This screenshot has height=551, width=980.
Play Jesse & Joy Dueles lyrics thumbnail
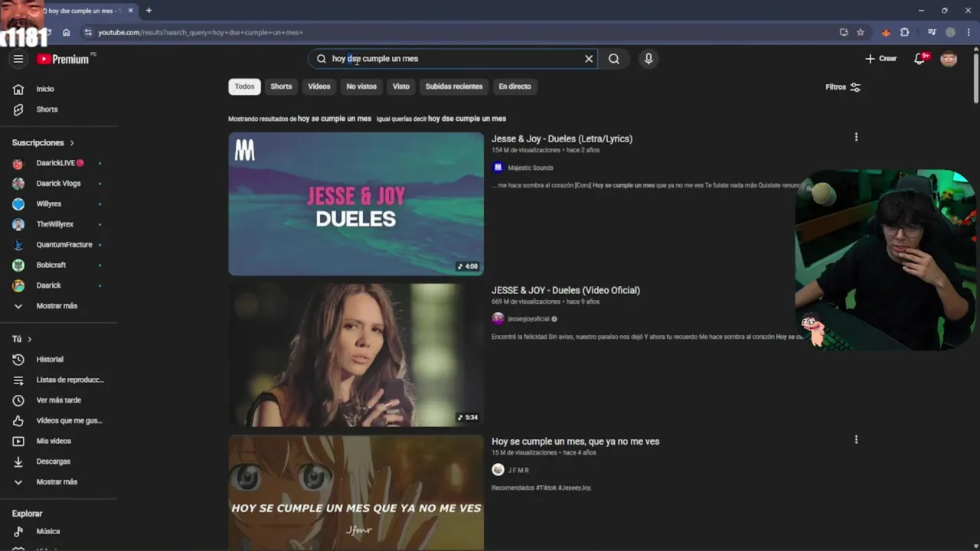click(356, 204)
